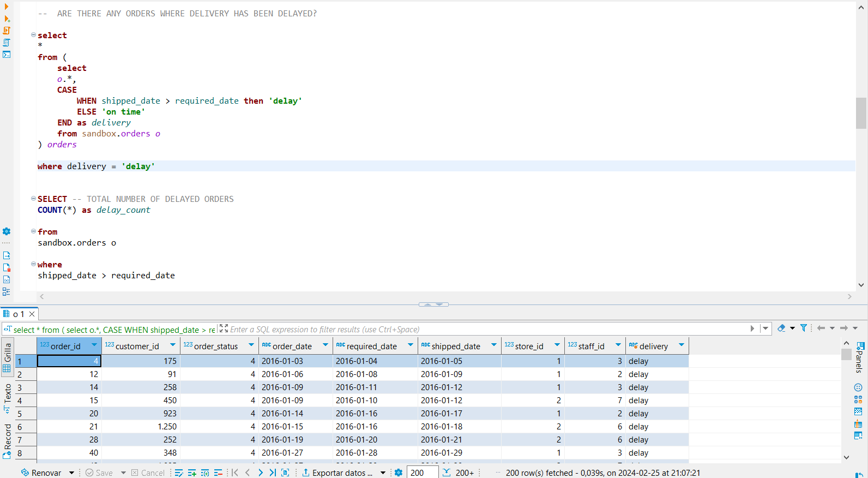Collapse the second from clause fold

coord(33,231)
